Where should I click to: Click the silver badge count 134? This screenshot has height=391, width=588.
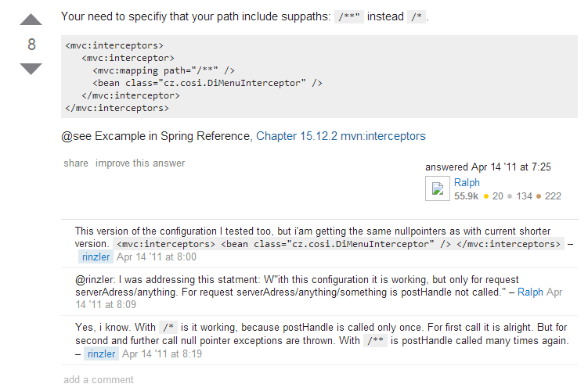point(520,196)
